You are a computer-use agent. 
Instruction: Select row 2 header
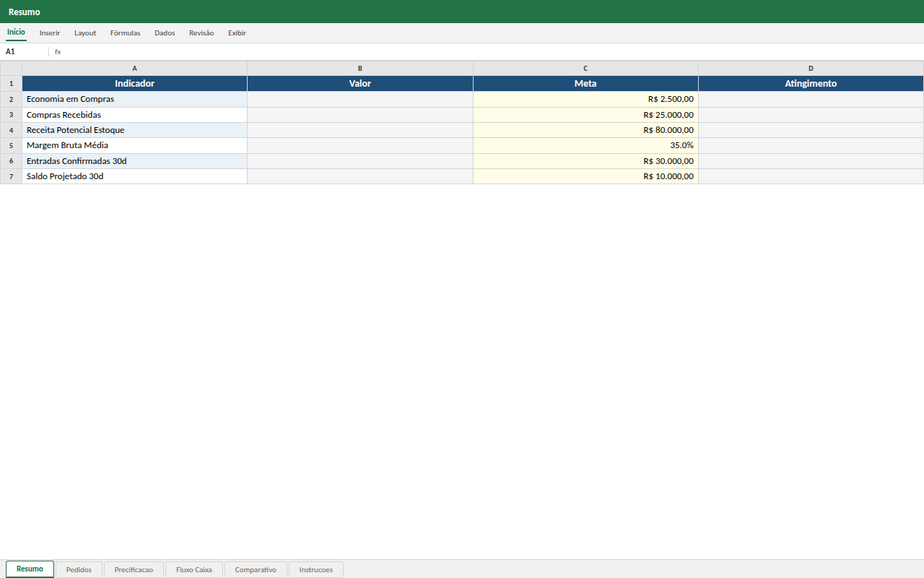[11, 99]
